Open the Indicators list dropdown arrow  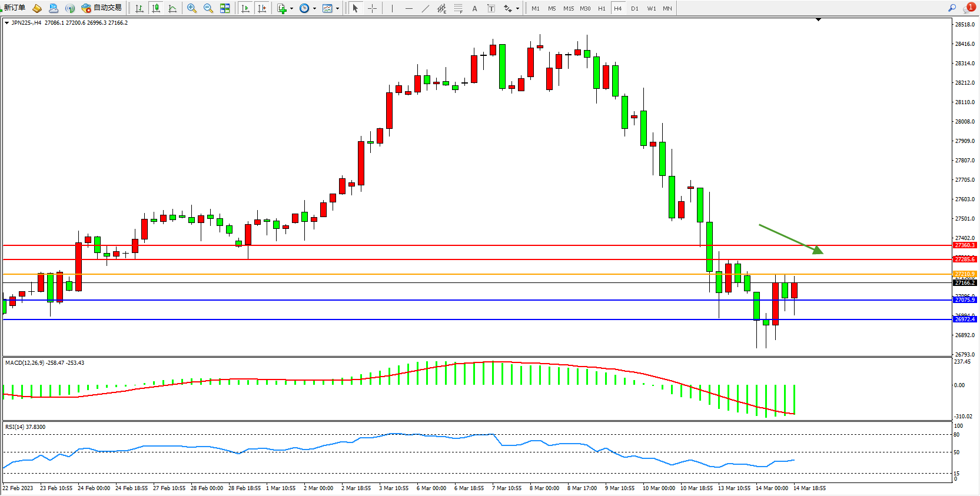[x=291, y=8]
